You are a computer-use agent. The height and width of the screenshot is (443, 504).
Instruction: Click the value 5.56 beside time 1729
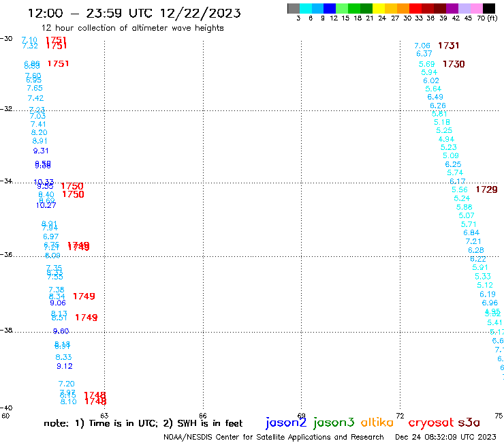[460, 190]
